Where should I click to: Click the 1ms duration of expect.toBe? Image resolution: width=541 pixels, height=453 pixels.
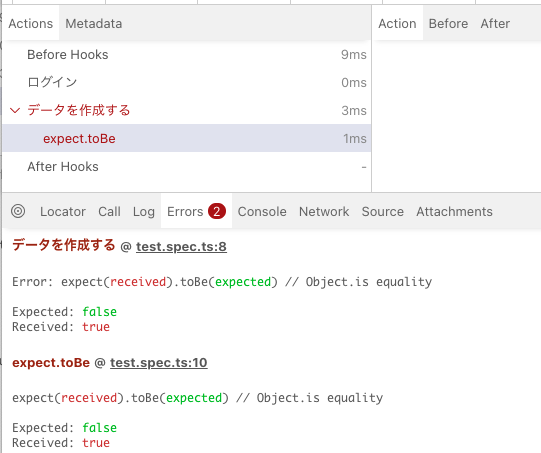[355, 138]
